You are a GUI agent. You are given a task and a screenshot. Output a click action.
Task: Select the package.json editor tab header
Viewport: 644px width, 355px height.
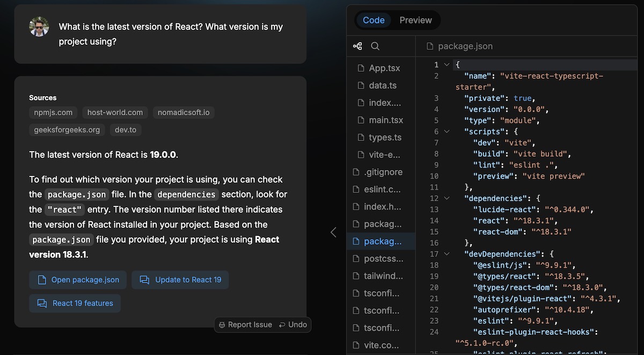tap(459, 46)
